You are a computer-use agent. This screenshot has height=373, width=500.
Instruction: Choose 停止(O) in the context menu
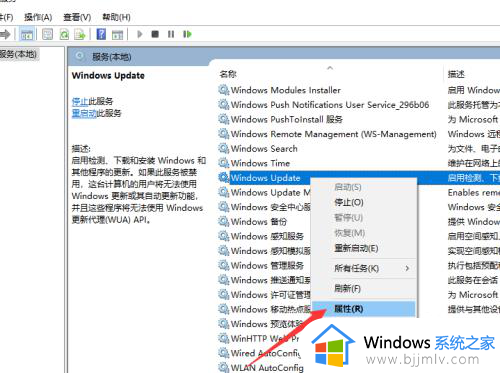[x=349, y=202]
